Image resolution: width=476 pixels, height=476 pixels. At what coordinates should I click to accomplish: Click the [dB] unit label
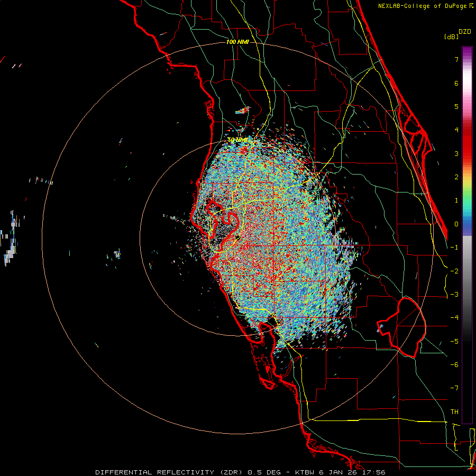[x=452, y=36]
